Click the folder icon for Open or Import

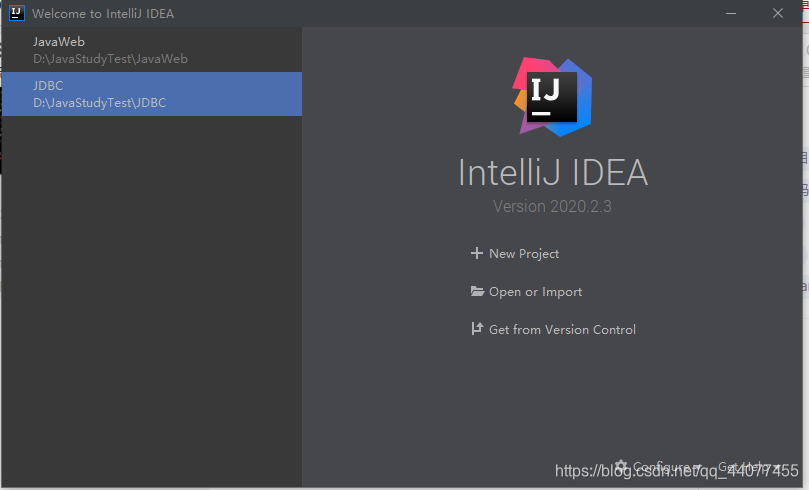click(x=477, y=291)
